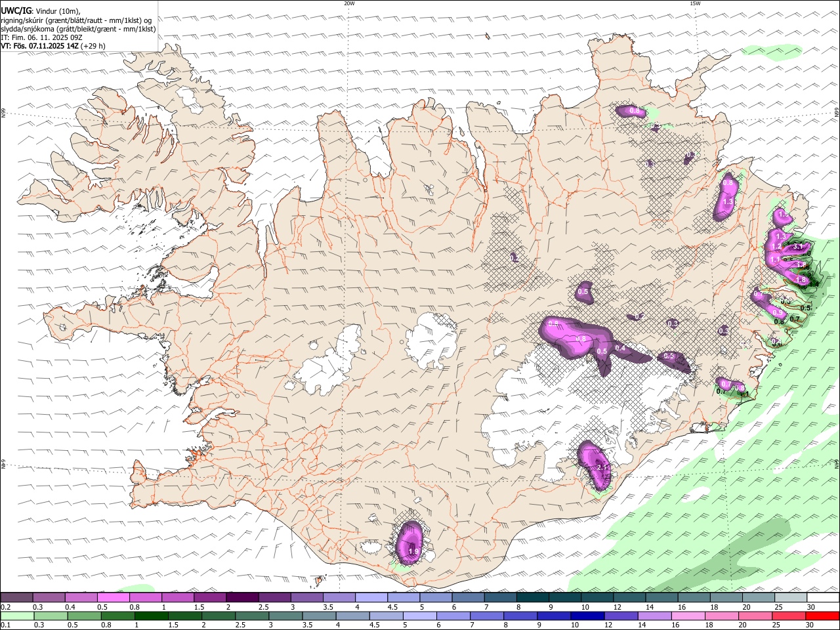
Task: Pick bottom-row legend swatch labeled 2.5
Action: click(x=251, y=616)
